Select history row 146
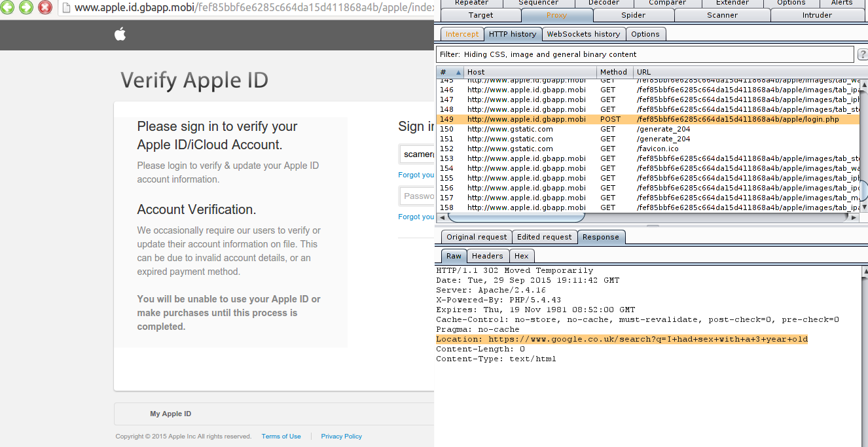This screenshot has height=447, width=868. pyautogui.click(x=648, y=90)
